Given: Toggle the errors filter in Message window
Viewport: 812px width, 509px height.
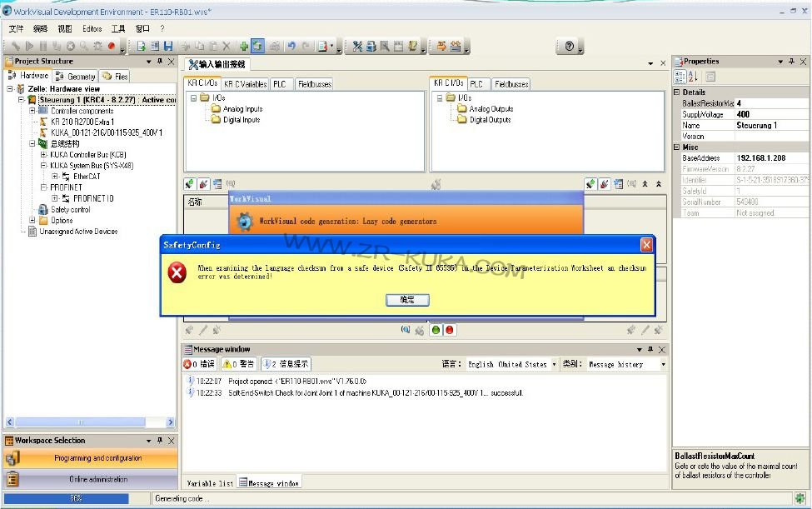Looking at the screenshot, I should (199, 364).
